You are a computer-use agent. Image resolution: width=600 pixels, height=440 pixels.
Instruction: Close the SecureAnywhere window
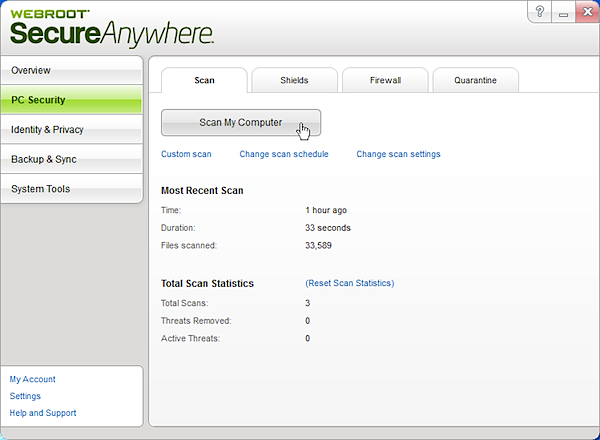tap(587, 12)
